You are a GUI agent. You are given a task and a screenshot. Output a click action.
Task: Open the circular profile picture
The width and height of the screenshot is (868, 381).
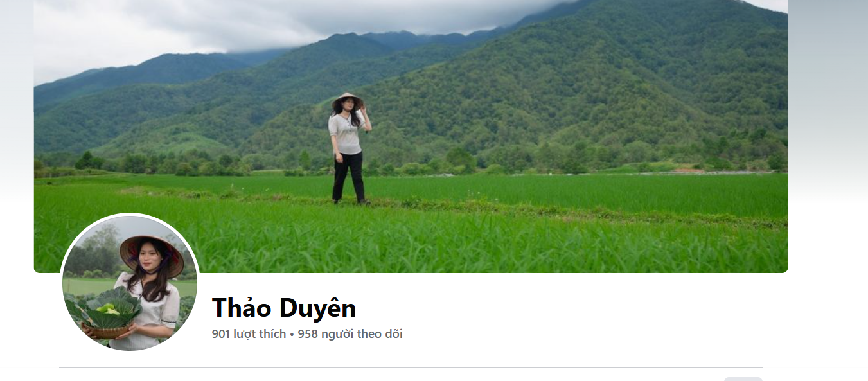point(130,283)
